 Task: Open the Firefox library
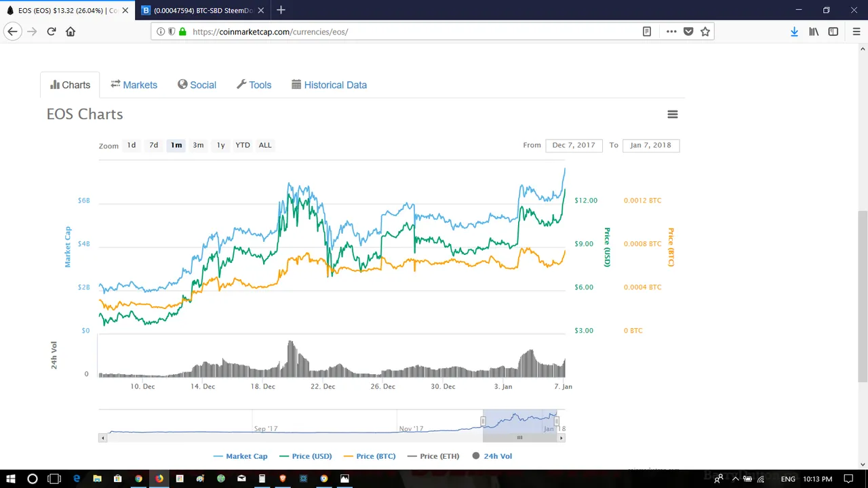(814, 31)
